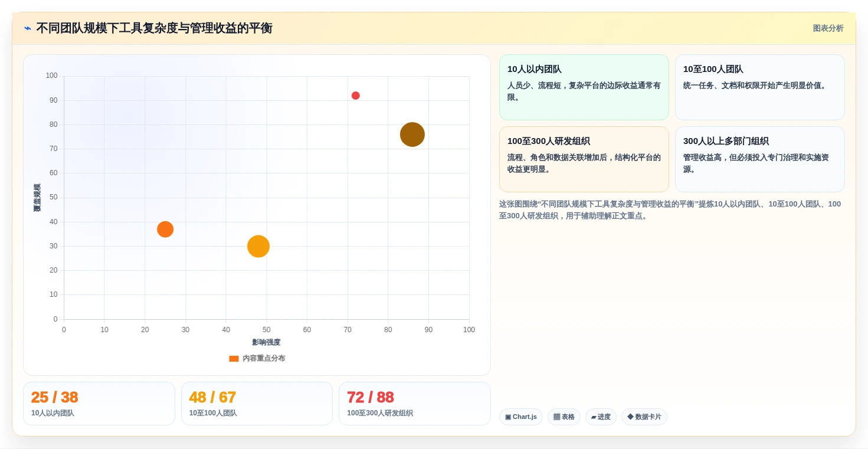This screenshot has width=868, height=449.
Task: Click the 10人以内团队 label under 25 / 38
Action: [x=53, y=413]
